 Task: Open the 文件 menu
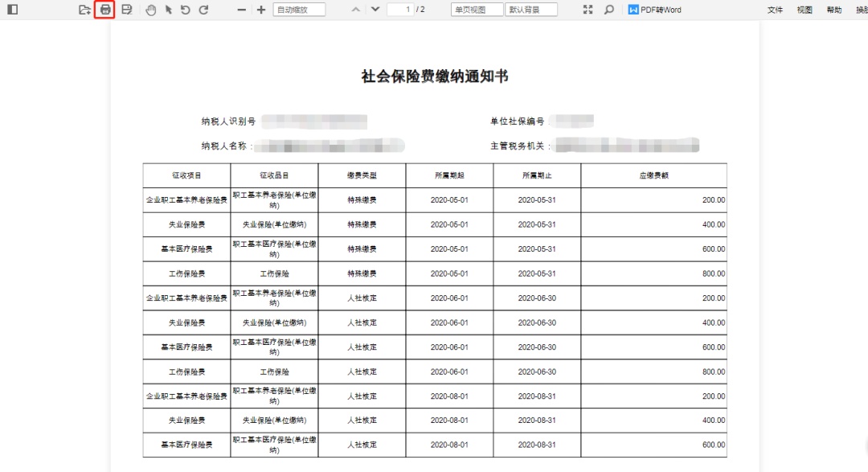tap(775, 10)
